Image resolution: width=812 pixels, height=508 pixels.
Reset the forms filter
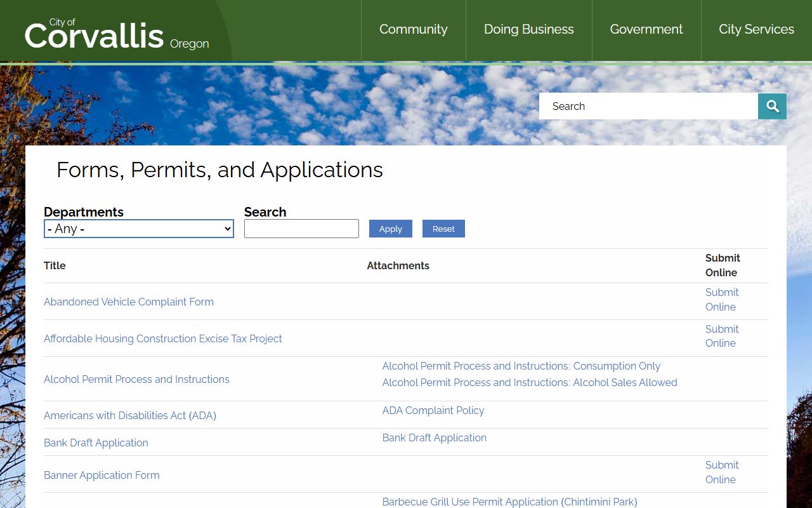[x=443, y=229]
